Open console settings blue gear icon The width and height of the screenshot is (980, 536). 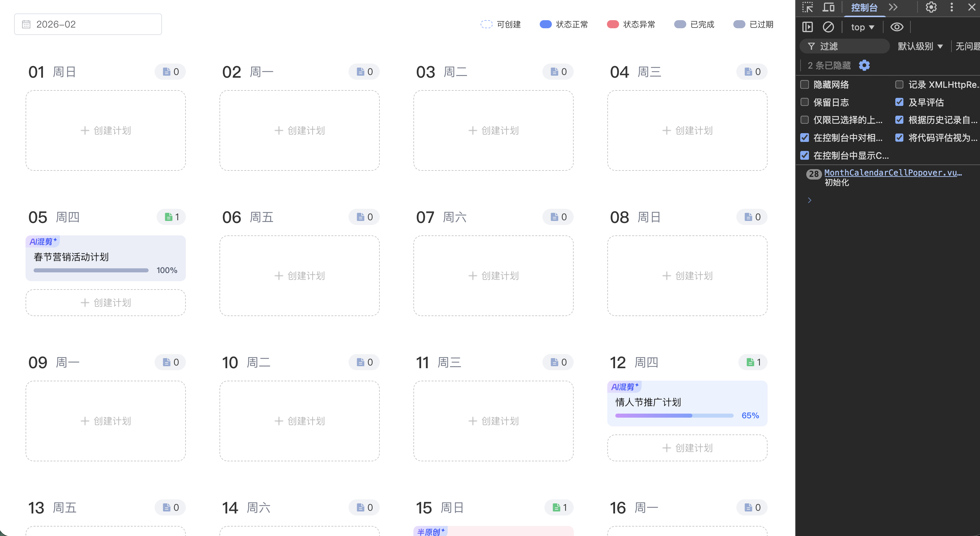[x=864, y=66]
